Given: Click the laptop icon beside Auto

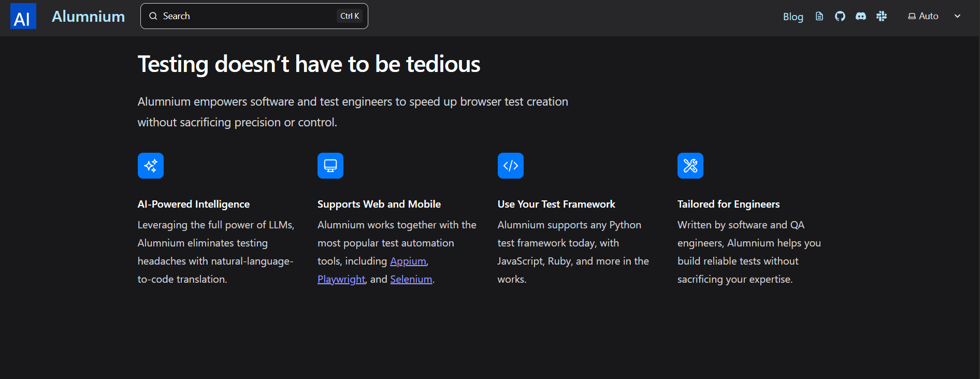Looking at the screenshot, I should [x=912, y=16].
